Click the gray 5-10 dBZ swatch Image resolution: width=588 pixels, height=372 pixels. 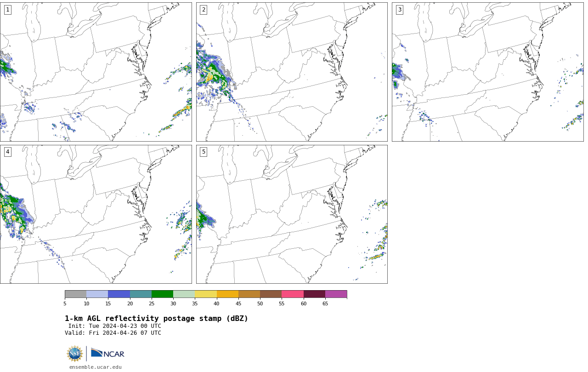point(75,294)
